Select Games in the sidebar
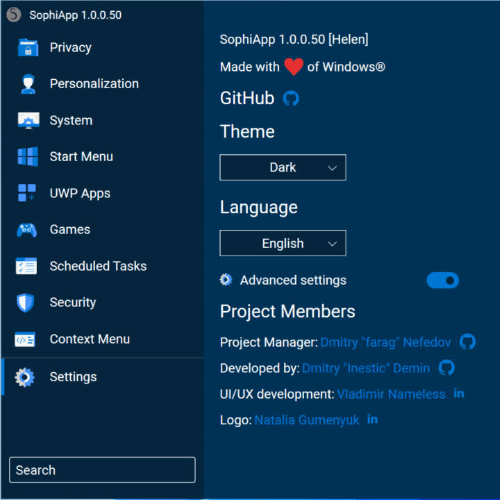The width and height of the screenshot is (500, 500). pyautogui.click(x=70, y=230)
